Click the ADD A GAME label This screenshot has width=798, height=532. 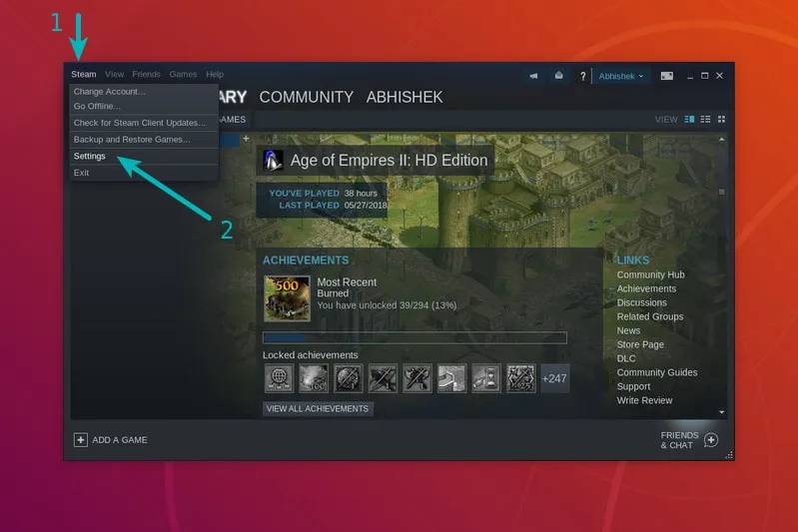click(x=120, y=440)
